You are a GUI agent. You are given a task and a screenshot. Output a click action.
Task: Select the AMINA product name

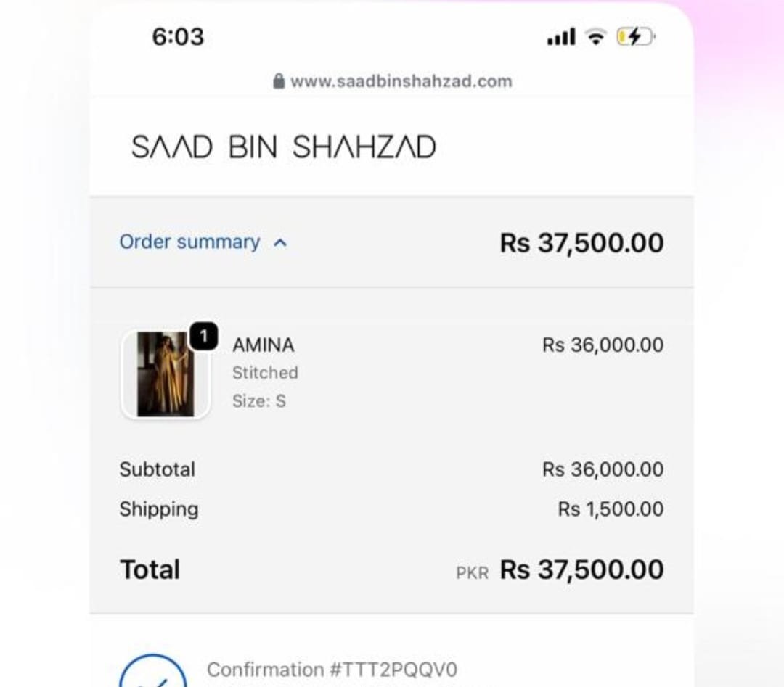263,345
